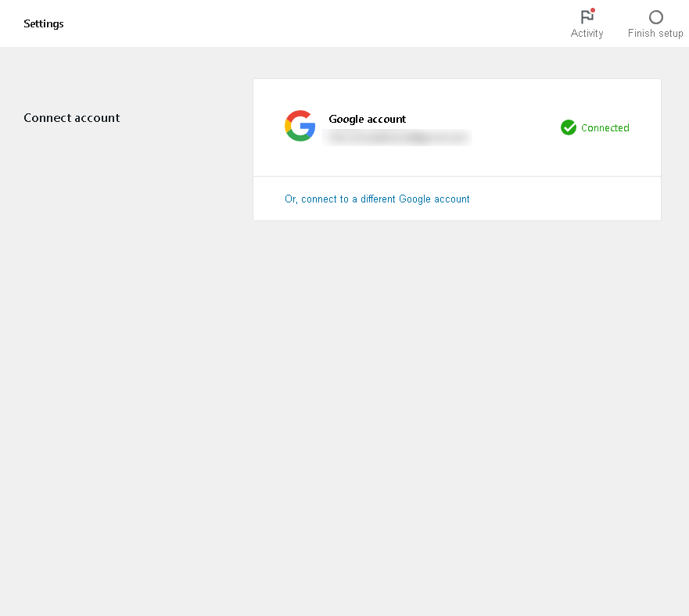Click the Google G logo
The width and height of the screenshot is (689, 616).
tap(300, 126)
